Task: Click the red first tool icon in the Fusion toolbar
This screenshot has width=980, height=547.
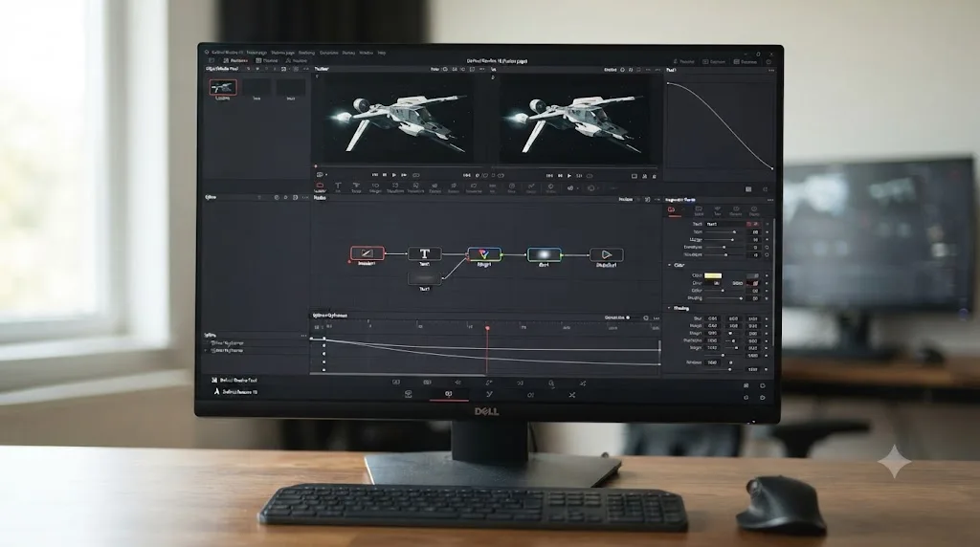Action: [x=320, y=186]
